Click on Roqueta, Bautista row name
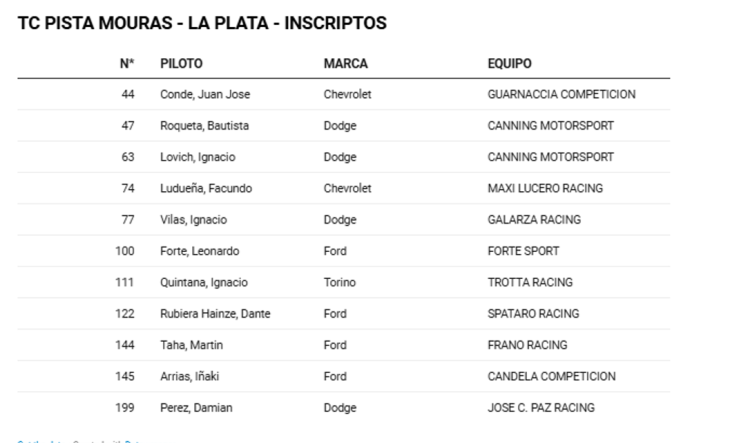Viewport: 730px width, 443px height. tap(204, 126)
